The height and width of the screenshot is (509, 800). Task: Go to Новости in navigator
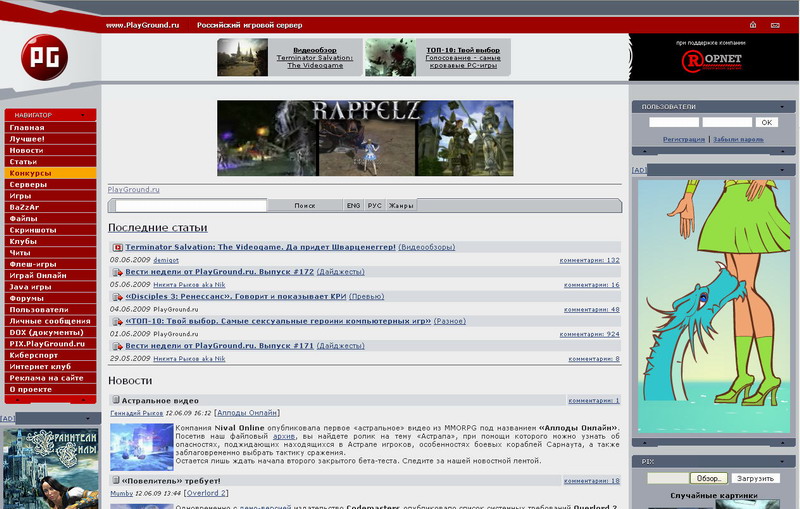tap(51, 150)
